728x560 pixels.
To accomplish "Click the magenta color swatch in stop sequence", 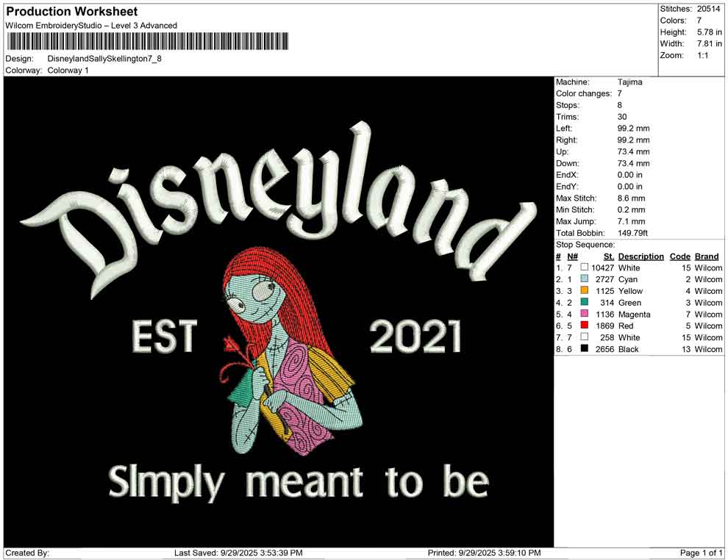I will tap(584, 314).
